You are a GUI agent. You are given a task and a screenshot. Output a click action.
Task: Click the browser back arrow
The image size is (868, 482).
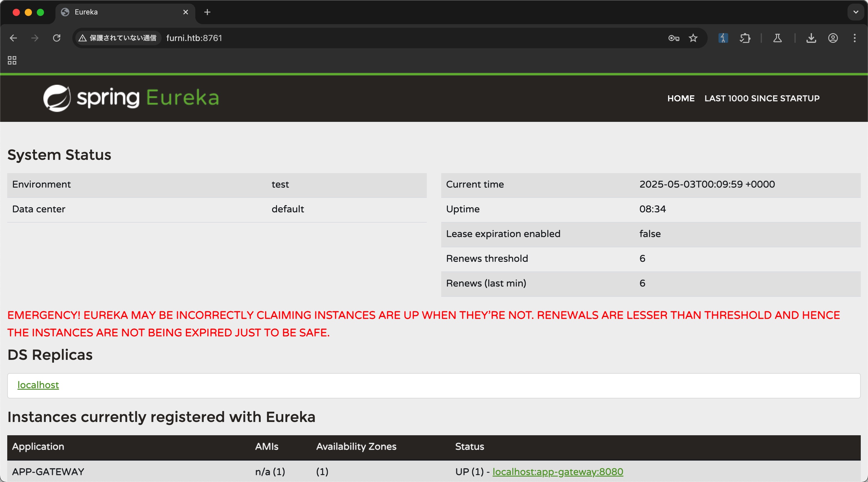(x=14, y=38)
